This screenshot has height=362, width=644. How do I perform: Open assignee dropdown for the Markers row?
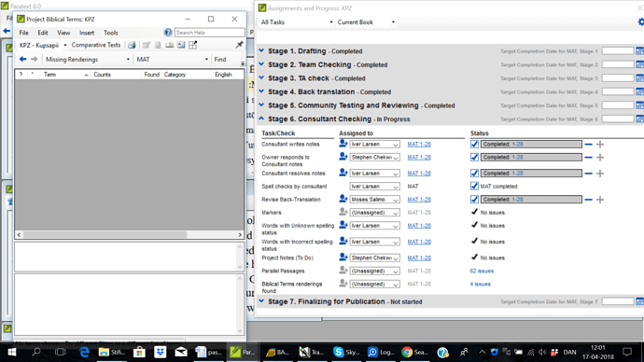click(374, 213)
